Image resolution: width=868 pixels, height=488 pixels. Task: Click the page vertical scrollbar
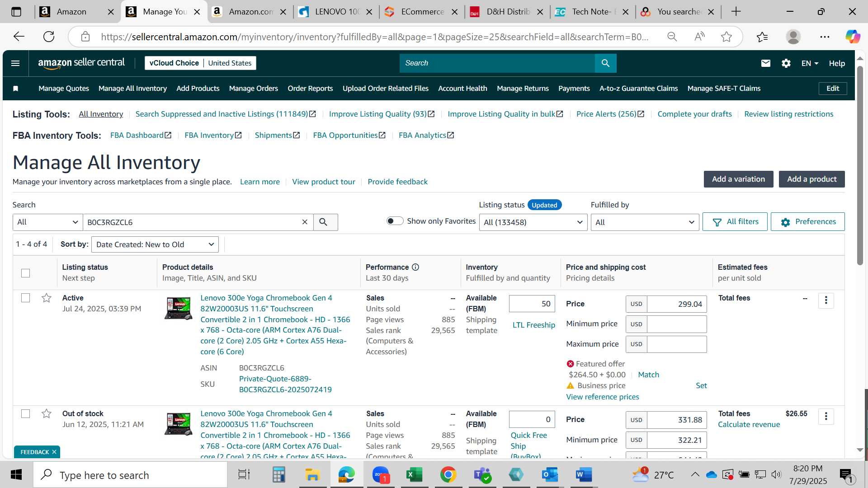[x=860, y=166]
